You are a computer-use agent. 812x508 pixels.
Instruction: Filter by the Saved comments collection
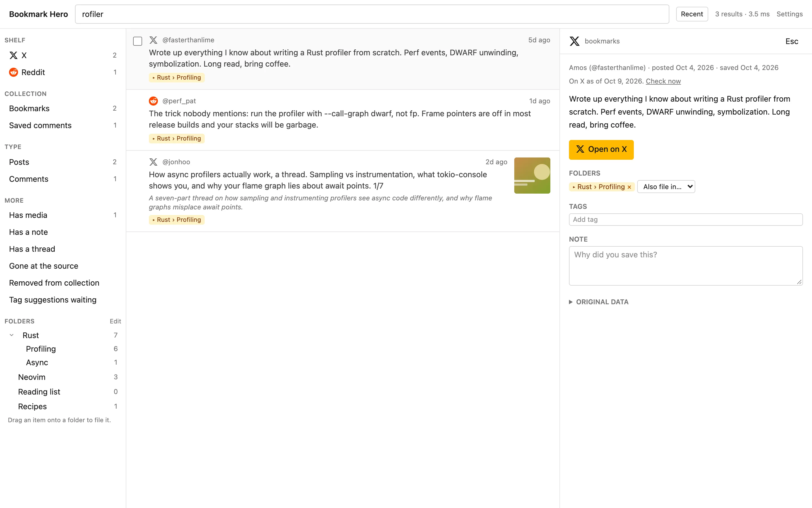click(63, 125)
